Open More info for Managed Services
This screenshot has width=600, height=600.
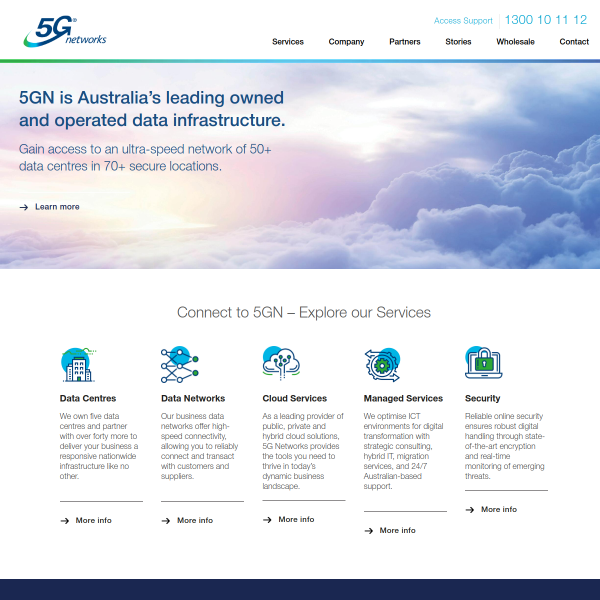397,530
